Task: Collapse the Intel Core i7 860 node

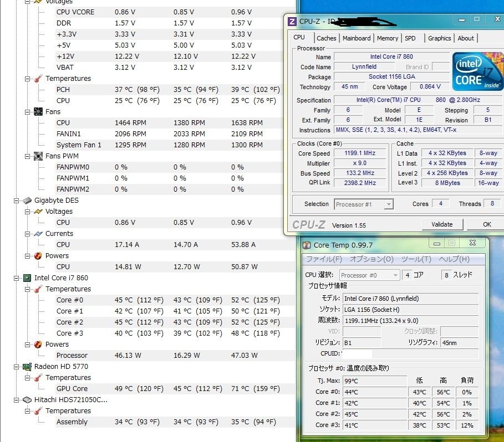Action: 17,278
